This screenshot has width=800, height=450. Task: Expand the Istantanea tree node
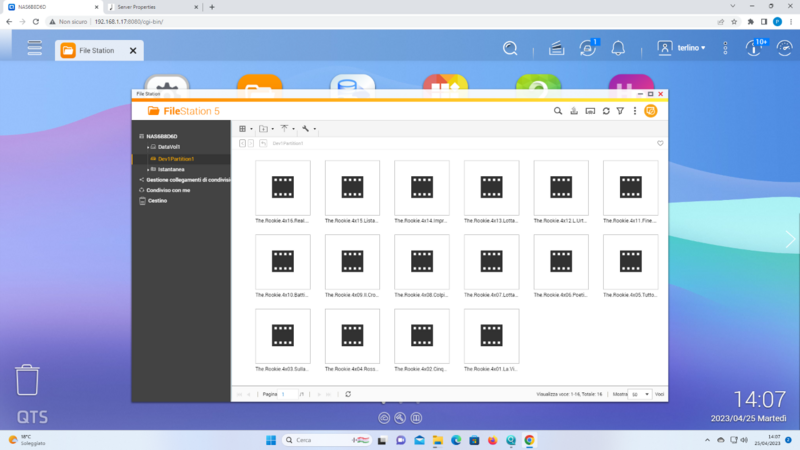[x=148, y=169]
